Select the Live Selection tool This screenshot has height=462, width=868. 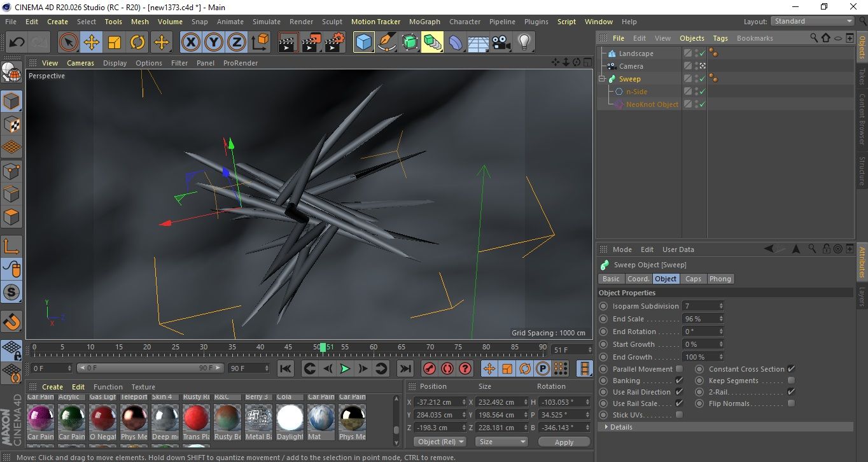[69, 43]
